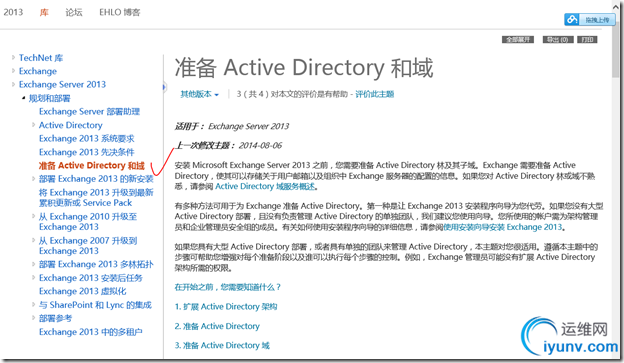Open Active Directory 域服务概述 link

point(265,186)
